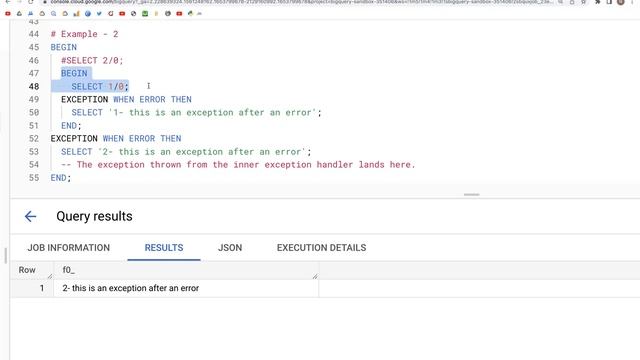The image size is (640, 360).
Task: Click line number 53 in gutter
Action: point(34,152)
